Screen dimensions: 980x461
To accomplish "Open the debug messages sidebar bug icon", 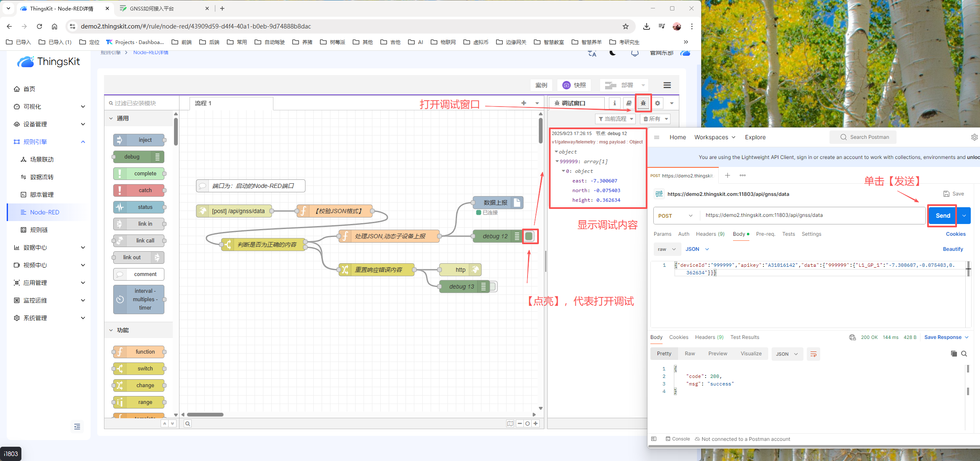I will (x=643, y=103).
